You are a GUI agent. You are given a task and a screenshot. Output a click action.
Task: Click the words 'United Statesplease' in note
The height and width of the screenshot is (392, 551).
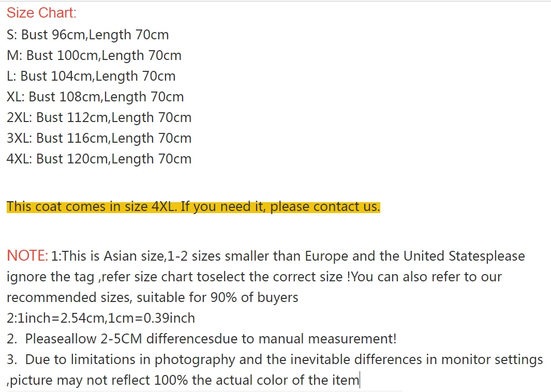[464, 256]
